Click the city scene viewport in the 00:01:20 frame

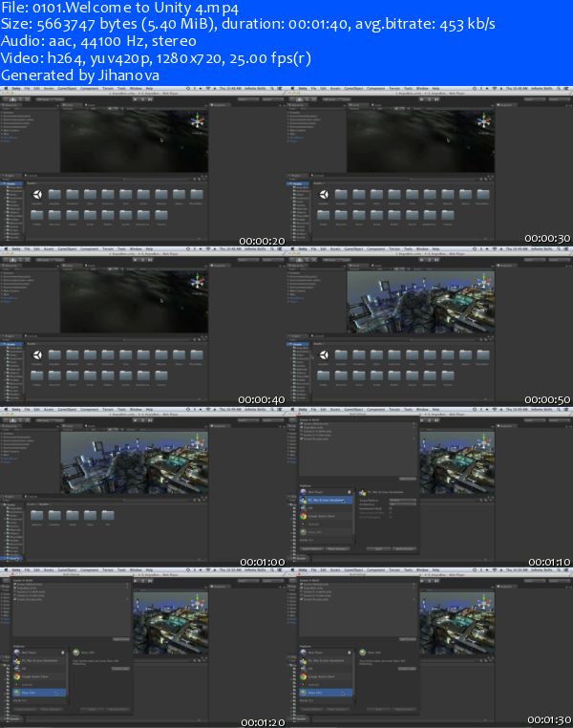coord(170,622)
